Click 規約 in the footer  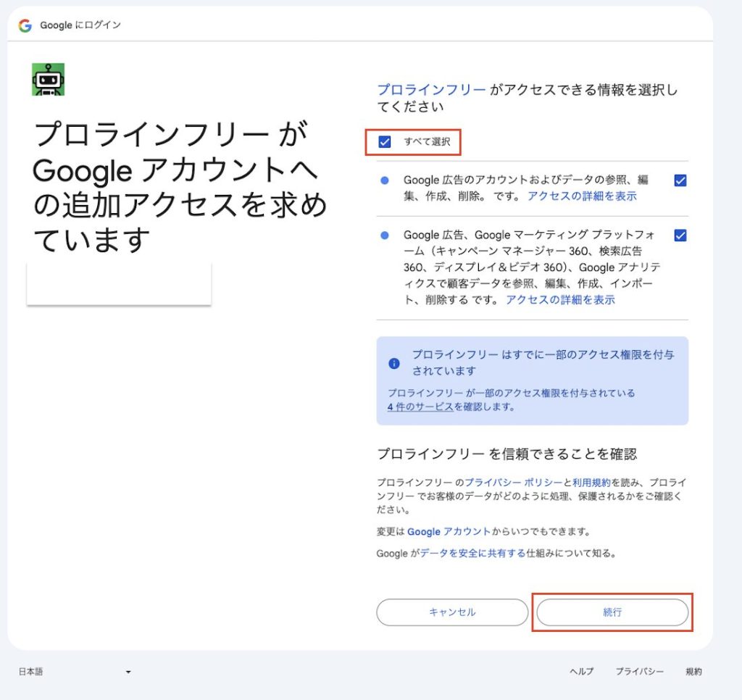pyautogui.click(x=693, y=672)
